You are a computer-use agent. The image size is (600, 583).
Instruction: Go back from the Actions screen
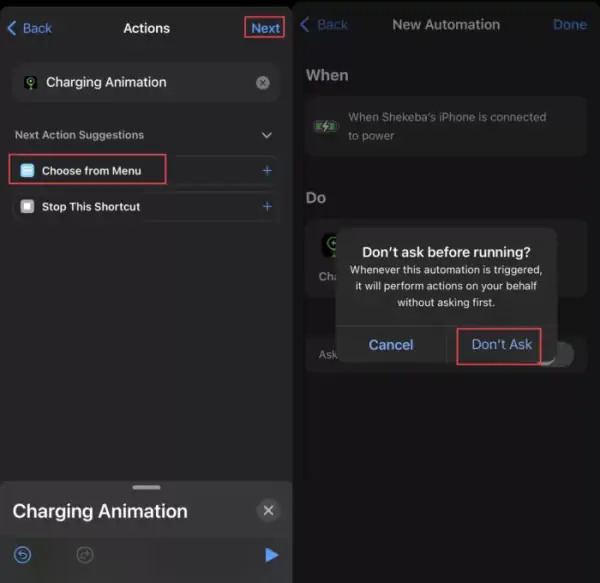pyautogui.click(x=29, y=28)
